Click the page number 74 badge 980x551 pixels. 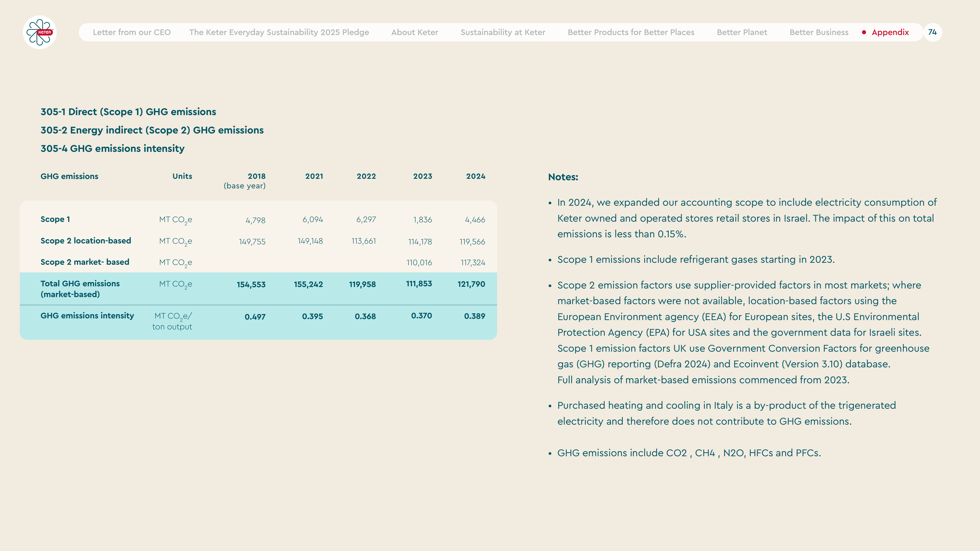point(932,32)
